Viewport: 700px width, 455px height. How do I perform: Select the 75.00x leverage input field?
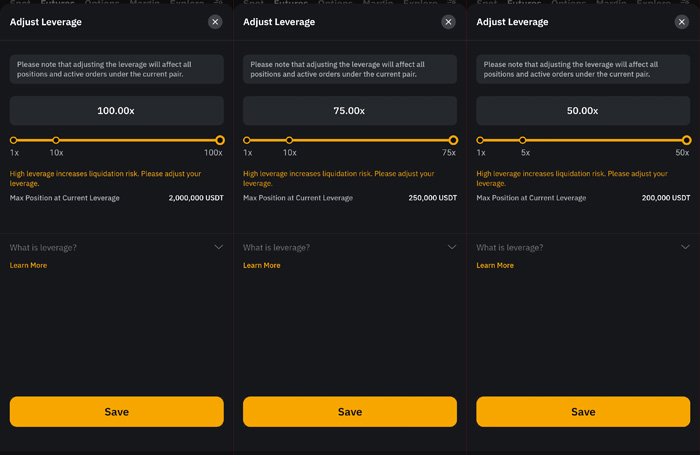350,111
